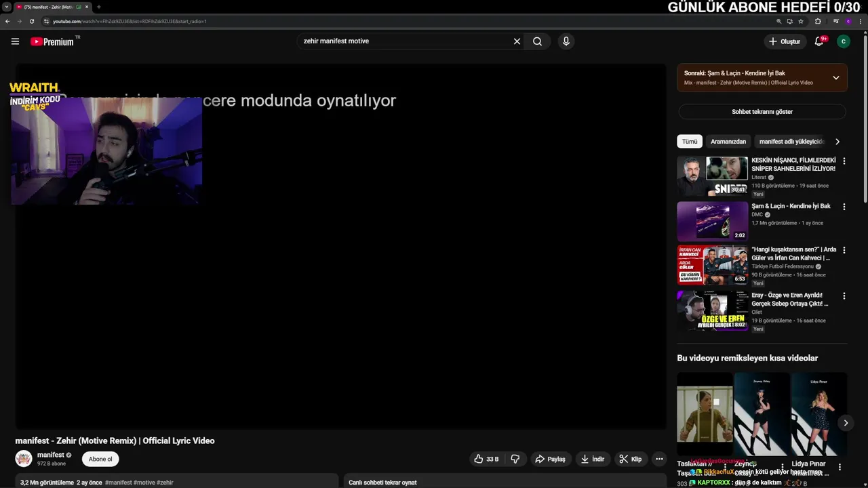Open the YouTube guide hamburger menu

(x=15, y=41)
